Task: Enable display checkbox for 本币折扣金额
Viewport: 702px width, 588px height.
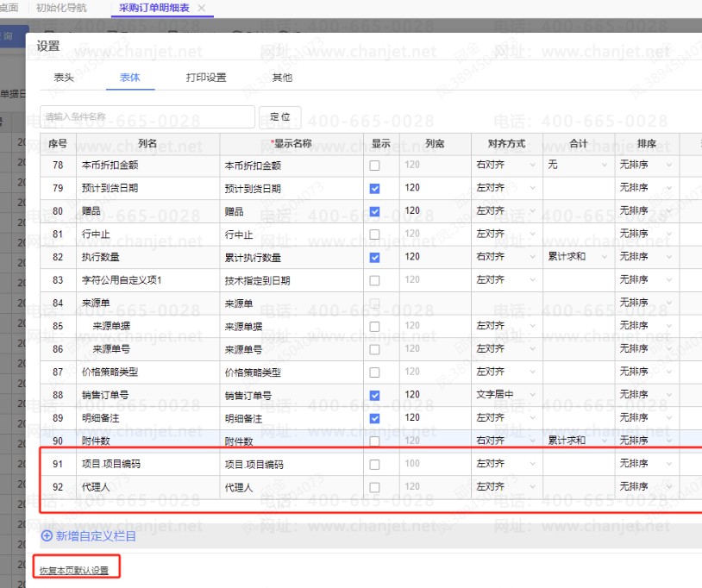Action: (x=374, y=166)
